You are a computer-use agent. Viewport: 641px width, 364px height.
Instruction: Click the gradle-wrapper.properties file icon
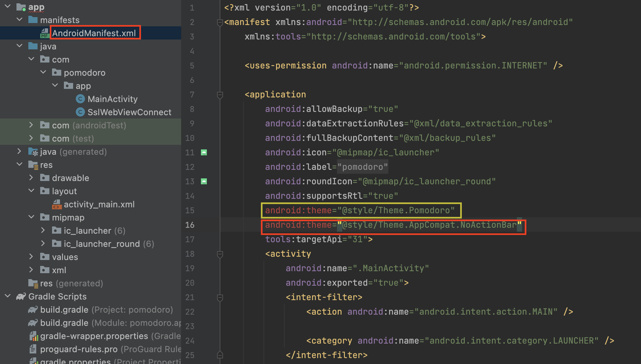point(33,336)
